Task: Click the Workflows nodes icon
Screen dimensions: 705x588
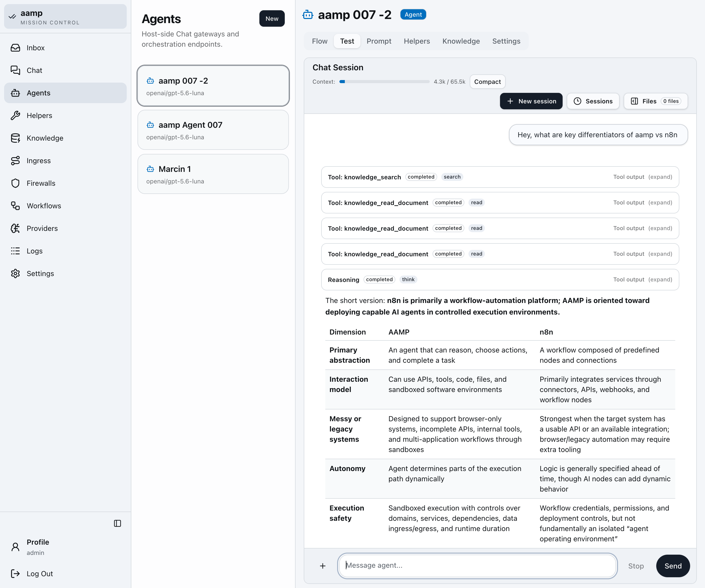Action: [x=15, y=206]
